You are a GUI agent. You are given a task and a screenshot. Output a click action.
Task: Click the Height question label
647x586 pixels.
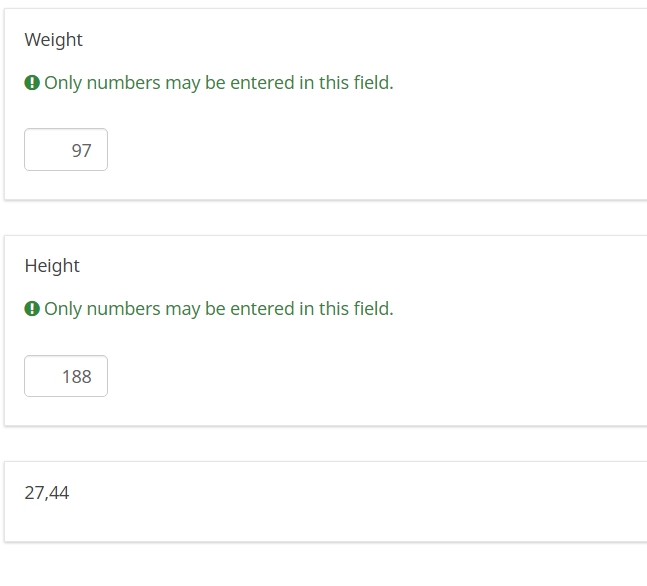pyautogui.click(x=52, y=266)
